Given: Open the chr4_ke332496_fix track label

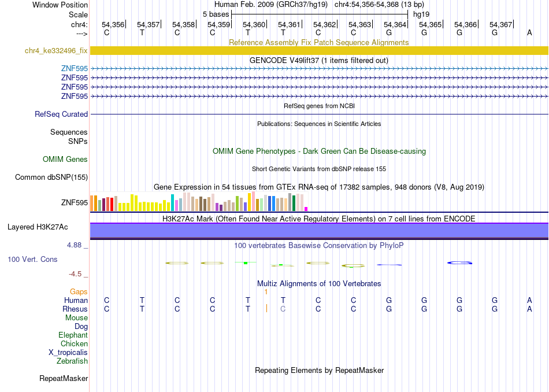Looking at the screenshot, I should click(x=56, y=51).
